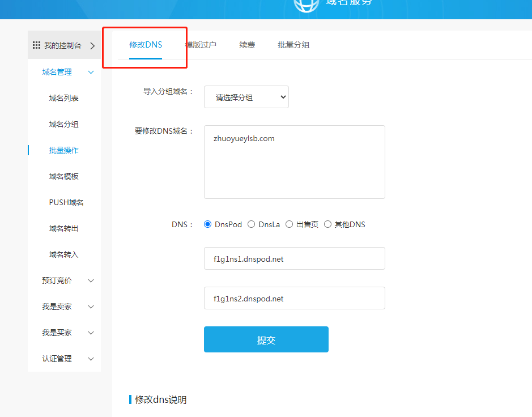Expand the 认证管理 section
The image size is (532, 417).
click(x=91, y=359)
